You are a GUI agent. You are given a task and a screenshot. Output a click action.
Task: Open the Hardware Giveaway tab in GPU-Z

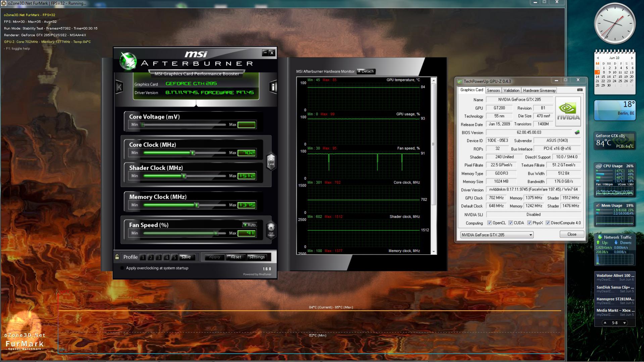[539, 91]
